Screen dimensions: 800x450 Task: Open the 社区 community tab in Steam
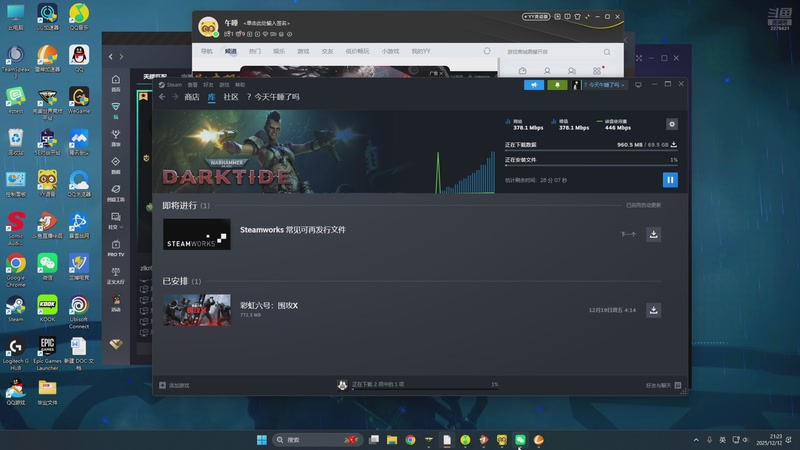tap(231, 97)
